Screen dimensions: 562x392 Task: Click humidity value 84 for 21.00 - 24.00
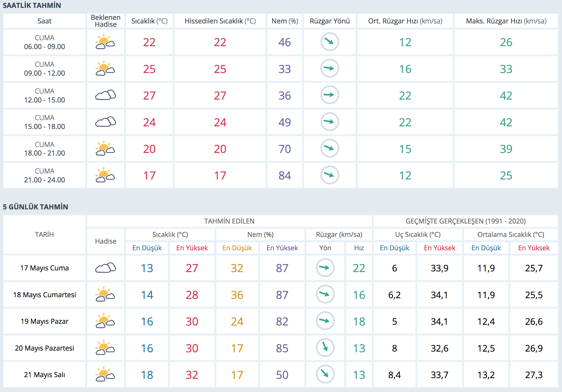click(x=284, y=176)
